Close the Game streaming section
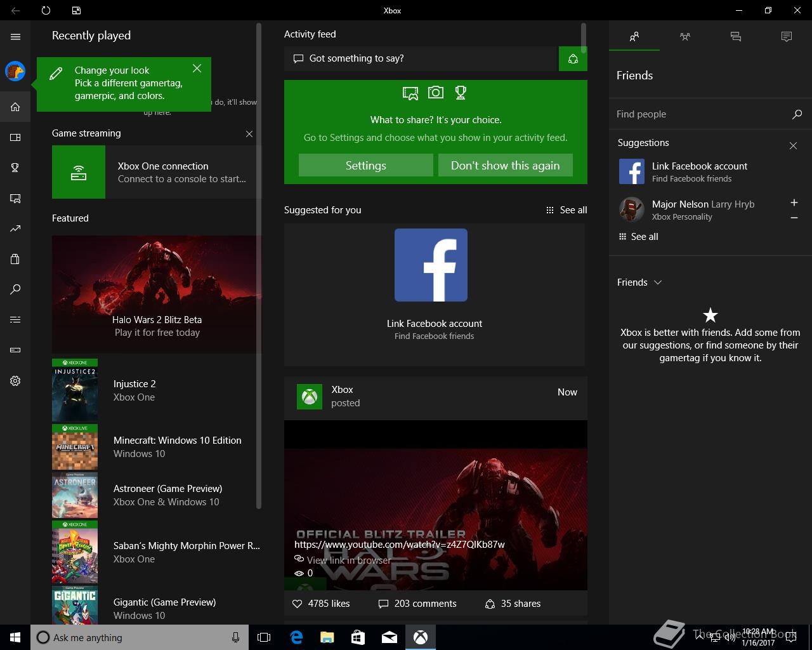Image resolution: width=812 pixels, height=650 pixels. pyautogui.click(x=249, y=134)
